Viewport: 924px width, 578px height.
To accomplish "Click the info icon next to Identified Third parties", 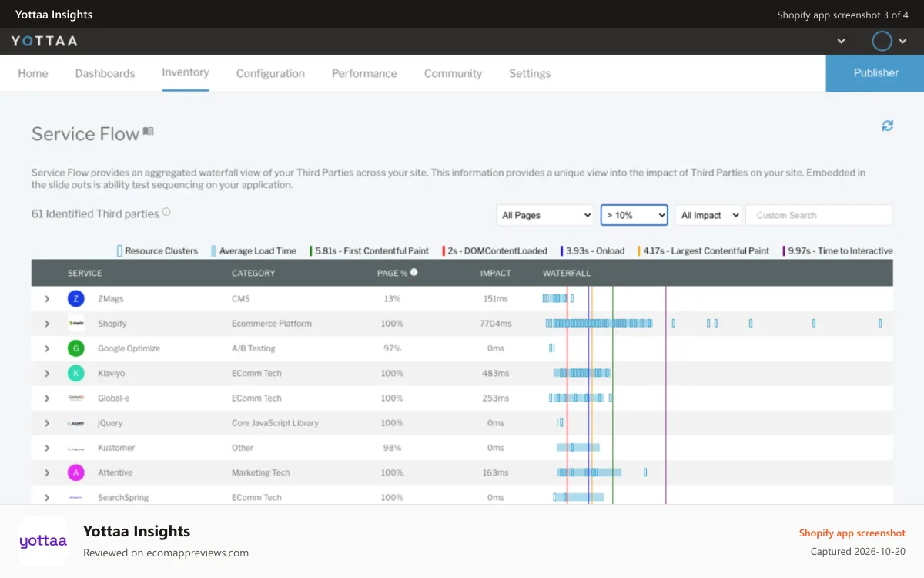I will tap(166, 213).
